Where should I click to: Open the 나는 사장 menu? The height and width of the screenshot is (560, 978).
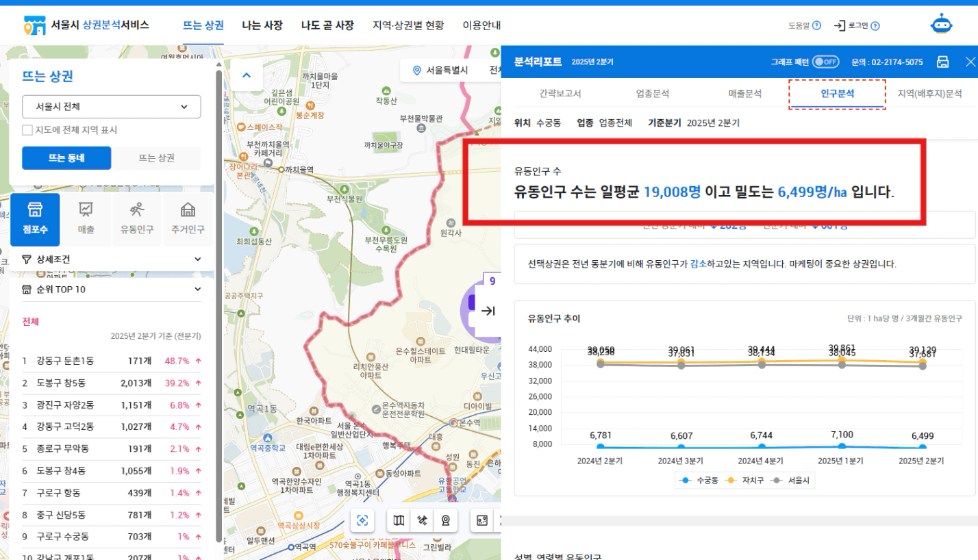point(262,25)
